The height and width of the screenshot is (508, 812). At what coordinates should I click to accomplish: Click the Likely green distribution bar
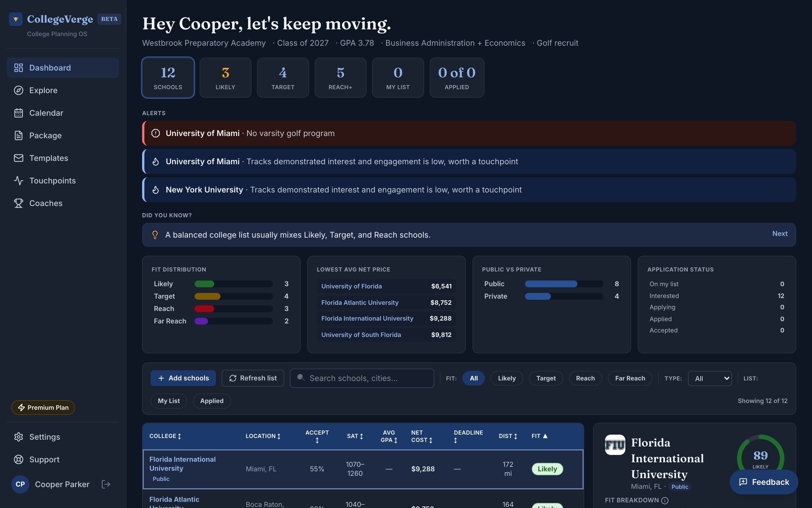204,284
